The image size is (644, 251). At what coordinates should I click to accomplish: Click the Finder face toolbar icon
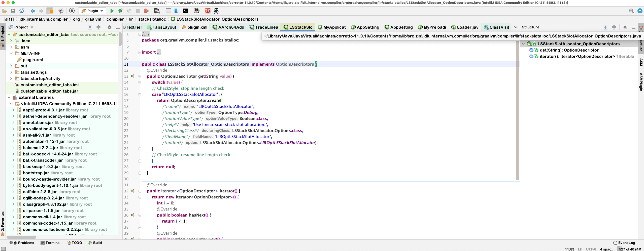(x=177, y=11)
